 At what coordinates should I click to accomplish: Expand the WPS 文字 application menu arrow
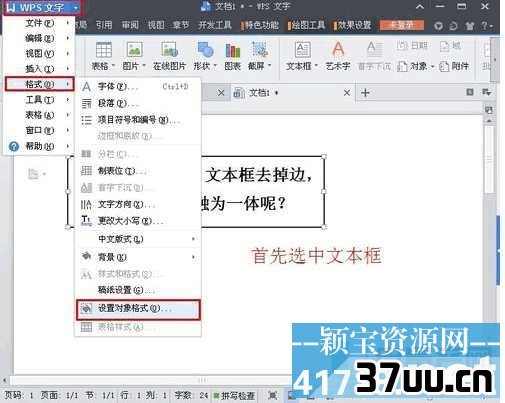click(x=76, y=8)
